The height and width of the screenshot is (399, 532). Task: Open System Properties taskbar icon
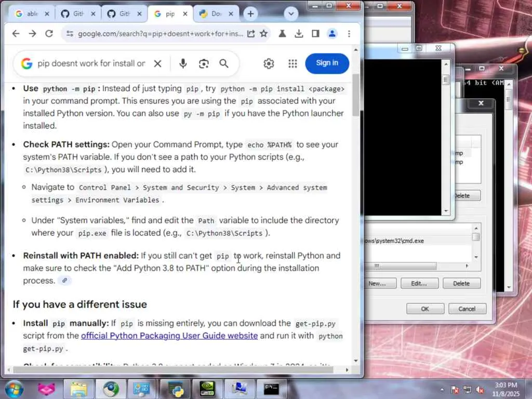239,389
